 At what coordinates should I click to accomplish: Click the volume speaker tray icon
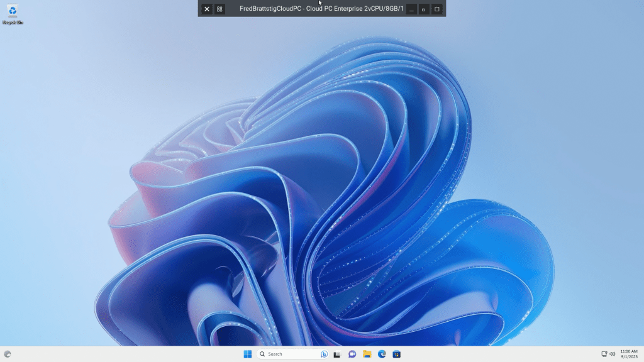[x=612, y=354]
